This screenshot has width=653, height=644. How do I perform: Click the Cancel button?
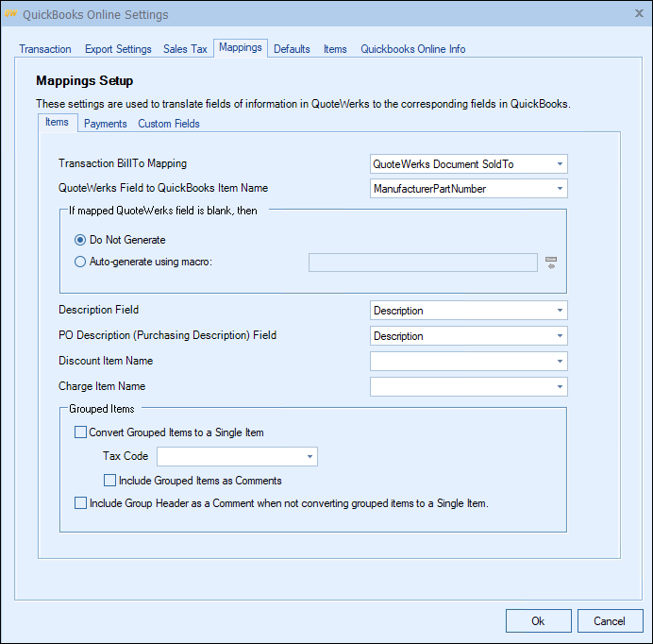pos(609,621)
